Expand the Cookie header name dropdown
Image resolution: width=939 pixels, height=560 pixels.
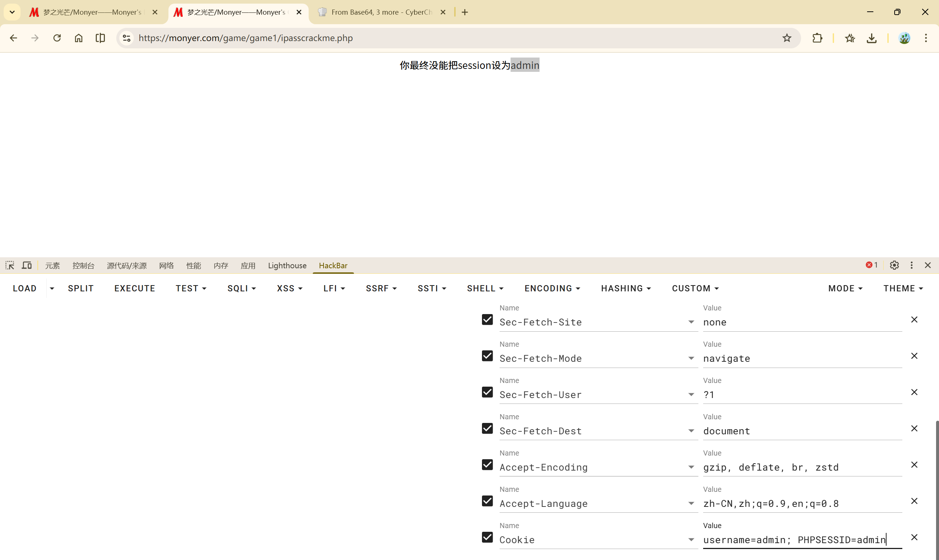pyautogui.click(x=691, y=539)
